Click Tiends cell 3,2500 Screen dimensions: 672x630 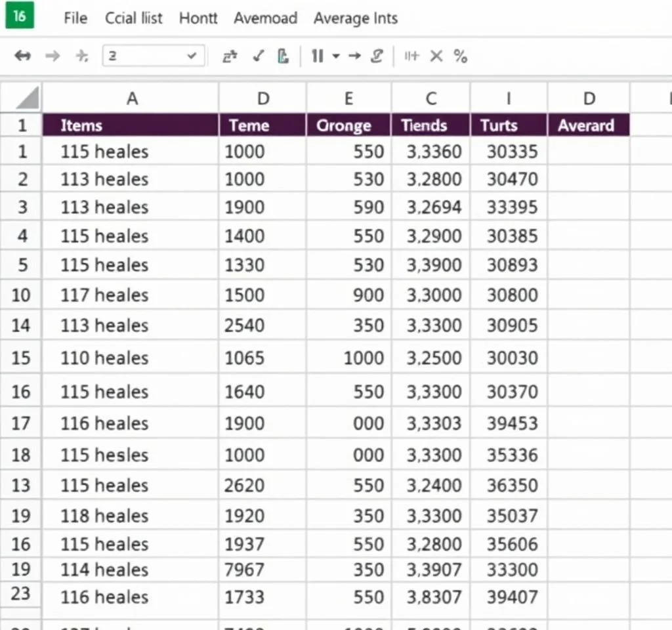tap(430, 358)
